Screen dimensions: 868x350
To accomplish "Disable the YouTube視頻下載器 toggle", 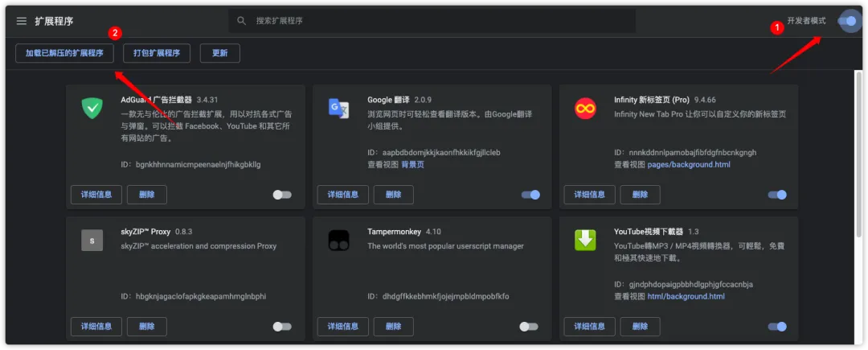I will point(777,327).
